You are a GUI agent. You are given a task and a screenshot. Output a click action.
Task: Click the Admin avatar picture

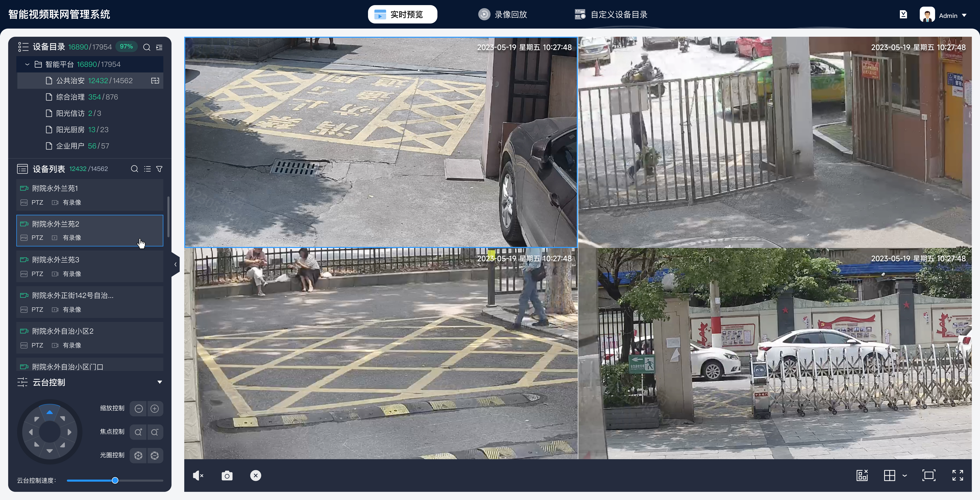(927, 15)
